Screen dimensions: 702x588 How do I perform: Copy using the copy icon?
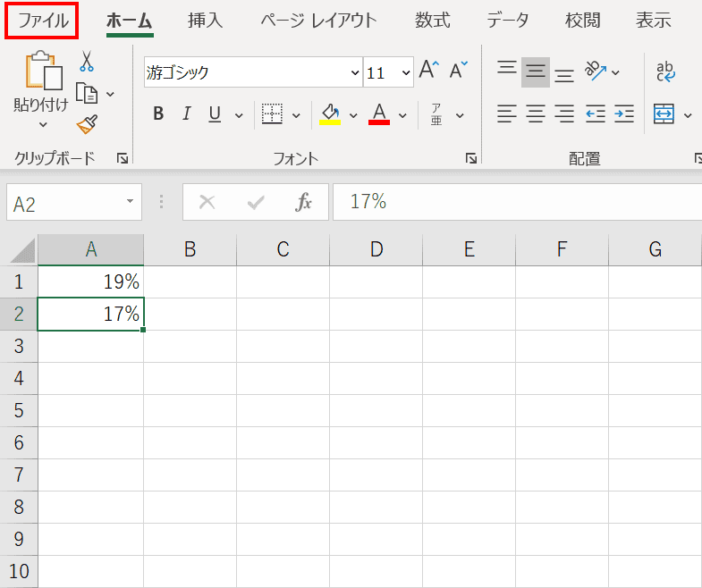point(87,93)
